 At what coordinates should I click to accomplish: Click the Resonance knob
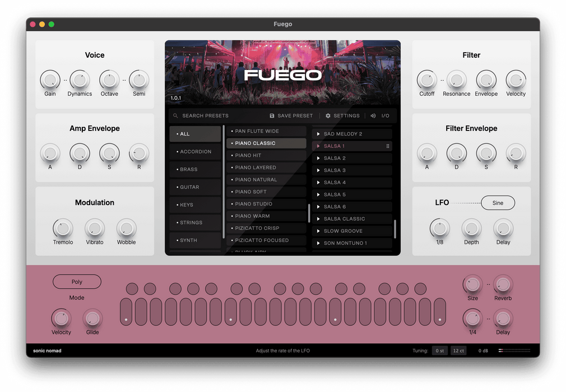click(x=456, y=80)
